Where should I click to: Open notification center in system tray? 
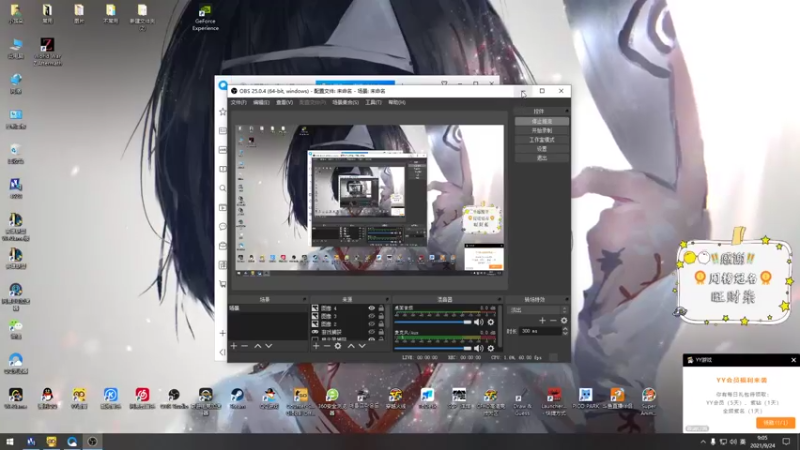click(786, 441)
